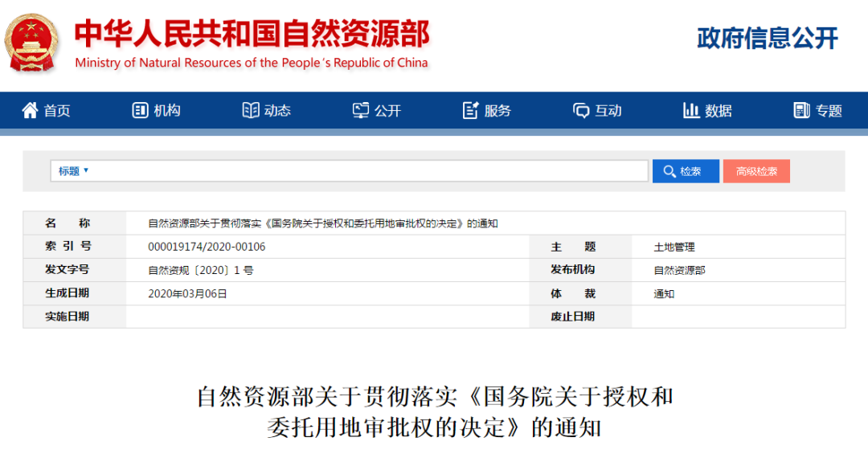Click the document name in 名称 row
The image size is (868, 454).
pyautogui.click(x=323, y=223)
